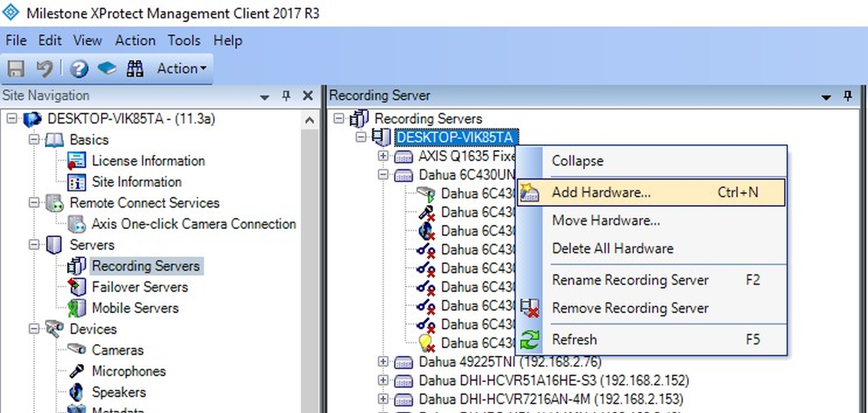Select the Mobile Servers icon
Viewport: 868px width, 413px height.
point(76,308)
